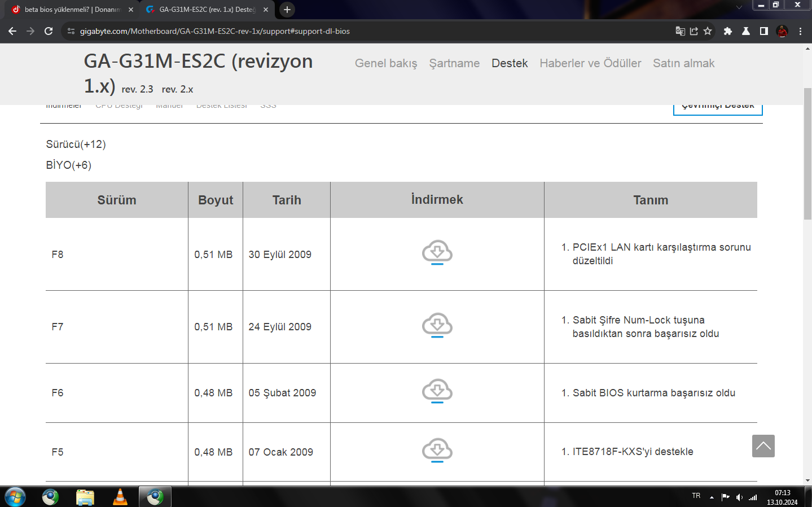Share this page from the address bar
The width and height of the screenshot is (812, 507).
[x=694, y=31]
